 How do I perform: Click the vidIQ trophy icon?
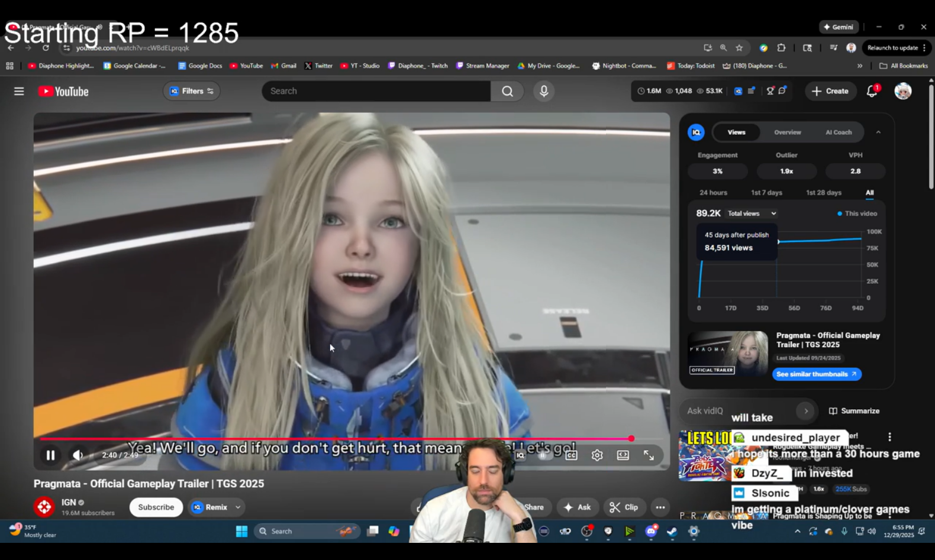pyautogui.click(x=770, y=91)
